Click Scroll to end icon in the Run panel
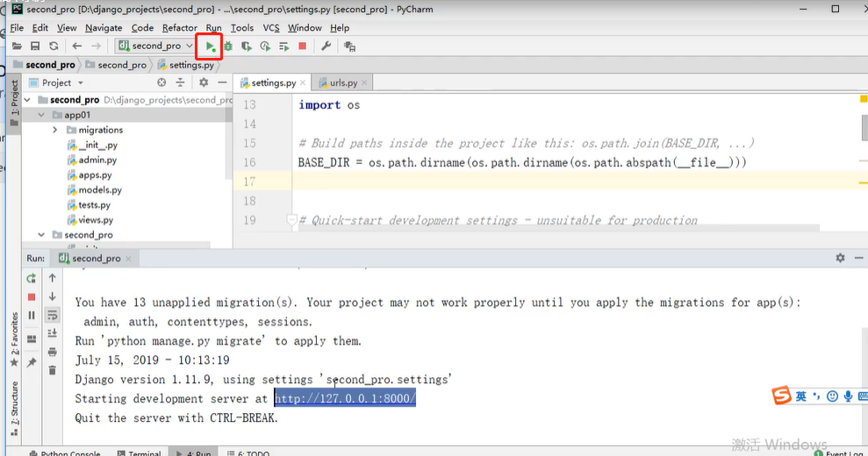Screen dimensions: 868x456 pos(52,333)
